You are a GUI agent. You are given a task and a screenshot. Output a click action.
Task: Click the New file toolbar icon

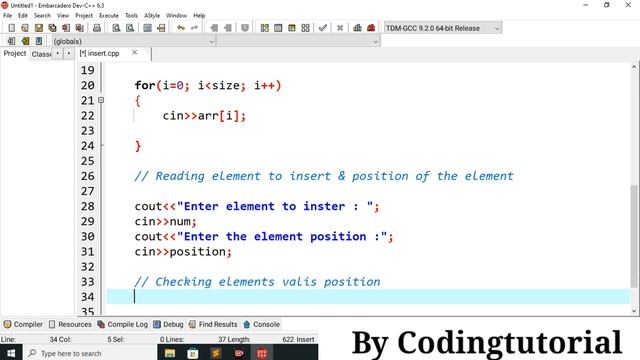click(x=11, y=28)
